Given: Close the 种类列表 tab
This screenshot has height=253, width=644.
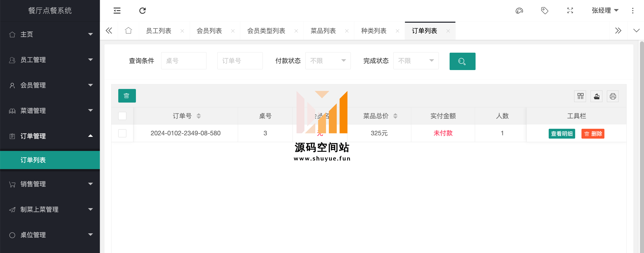Looking at the screenshot, I should (x=398, y=31).
